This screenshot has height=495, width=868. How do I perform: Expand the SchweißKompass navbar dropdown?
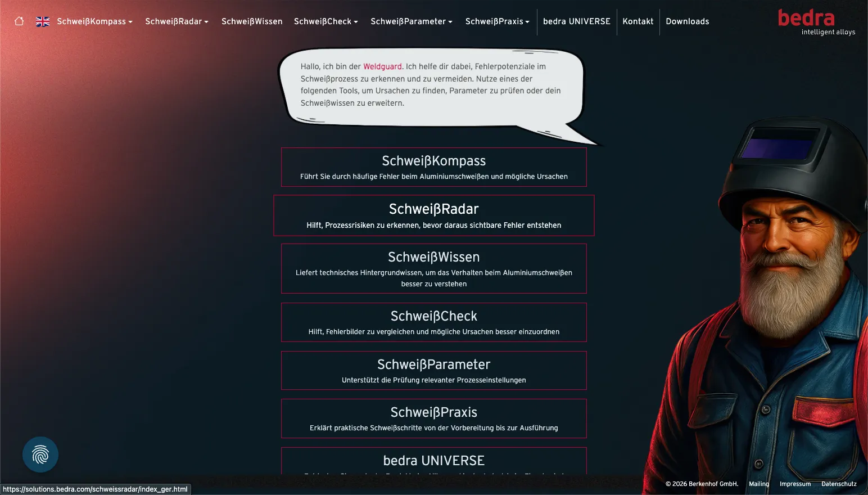tap(94, 21)
